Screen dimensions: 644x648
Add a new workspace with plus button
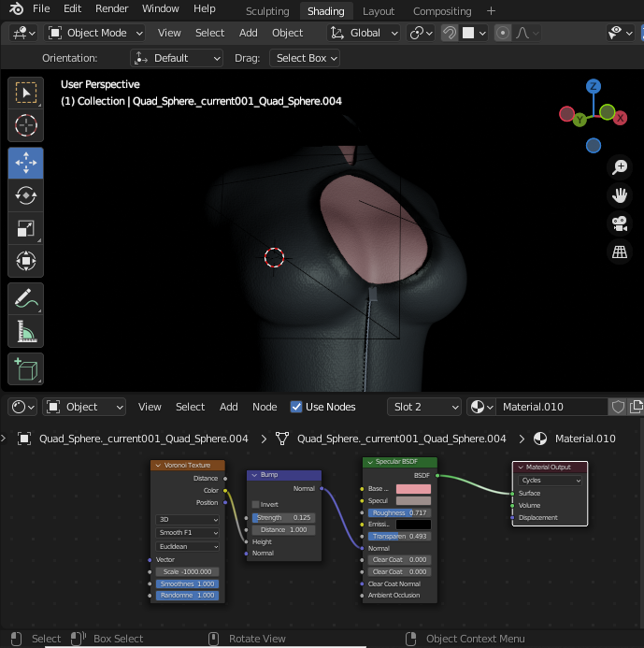tap(491, 11)
